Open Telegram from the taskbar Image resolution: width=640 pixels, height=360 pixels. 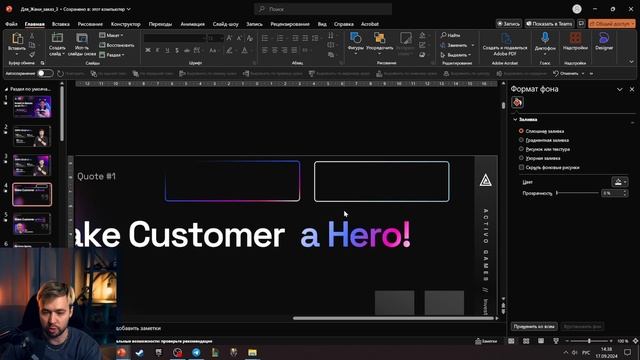196,352
